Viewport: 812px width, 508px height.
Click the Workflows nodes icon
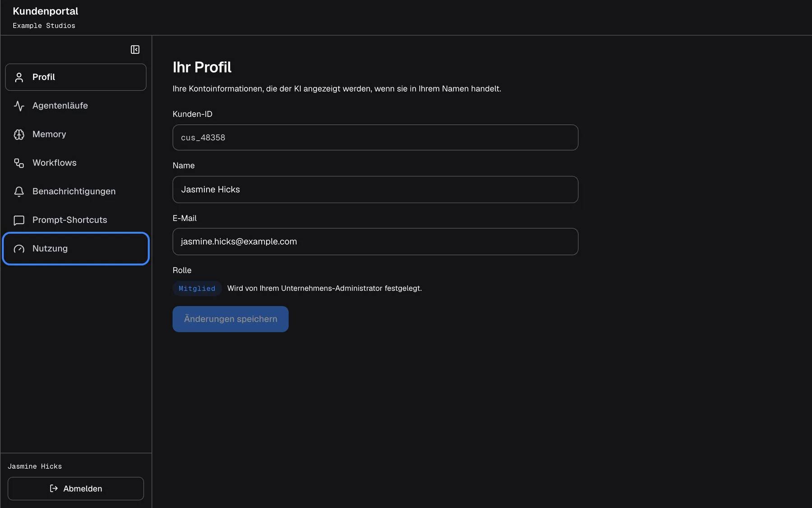[19, 163]
